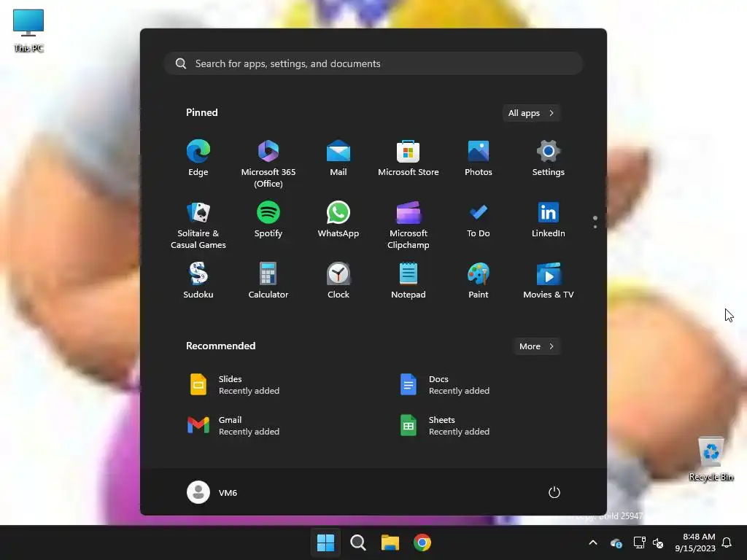Open the Mail app
The height and width of the screenshot is (560, 747).
tap(338, 158)
